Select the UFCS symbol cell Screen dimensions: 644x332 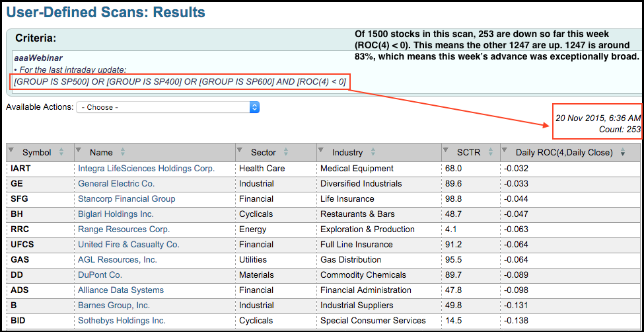(23, 245)
